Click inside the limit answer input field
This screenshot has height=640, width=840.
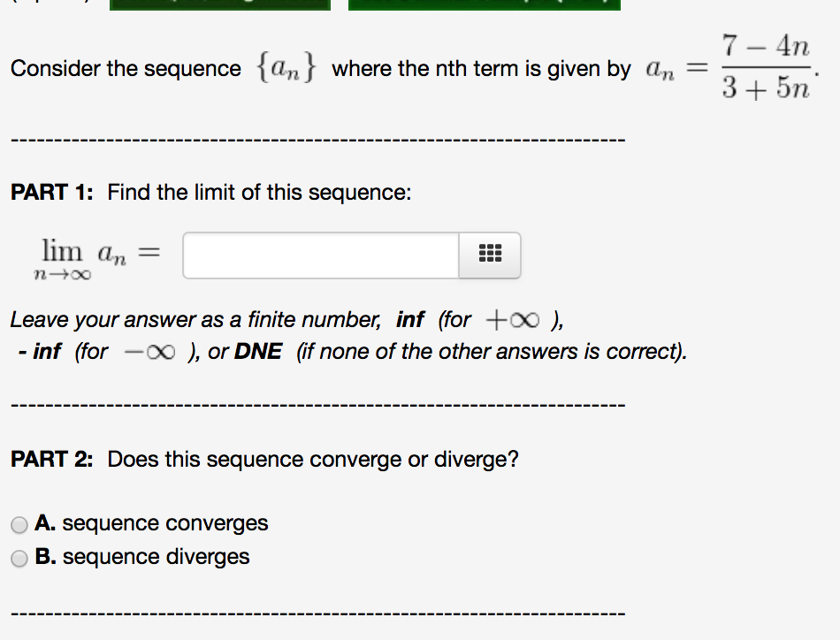pyautogui.click(x=318, y=255)
